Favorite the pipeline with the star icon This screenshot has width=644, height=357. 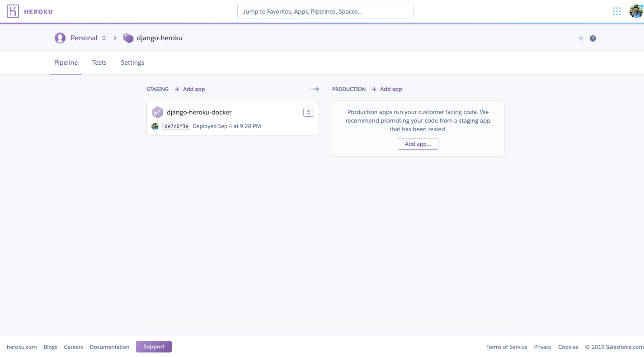click(x=581, y=38)
